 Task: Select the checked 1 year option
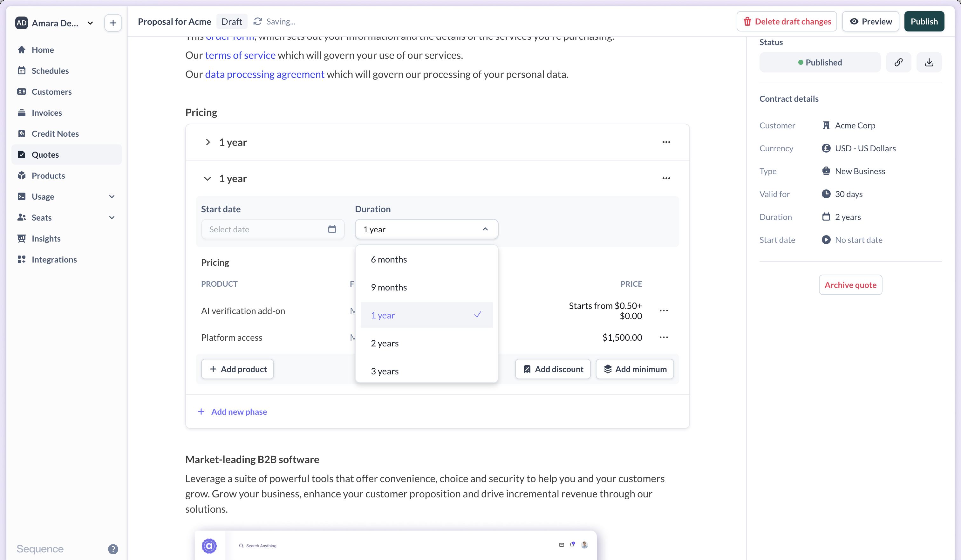point(426,315)
